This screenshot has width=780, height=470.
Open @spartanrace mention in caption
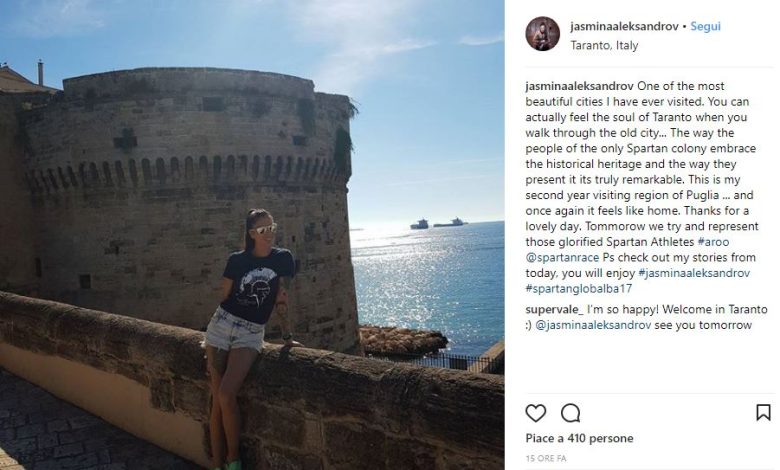562,258
